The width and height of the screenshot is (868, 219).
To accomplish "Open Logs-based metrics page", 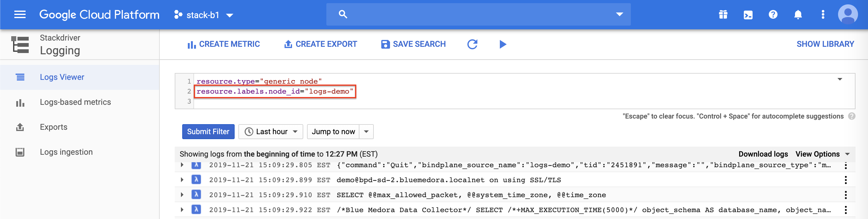I will pyautogui.click(x=80, y=102).
